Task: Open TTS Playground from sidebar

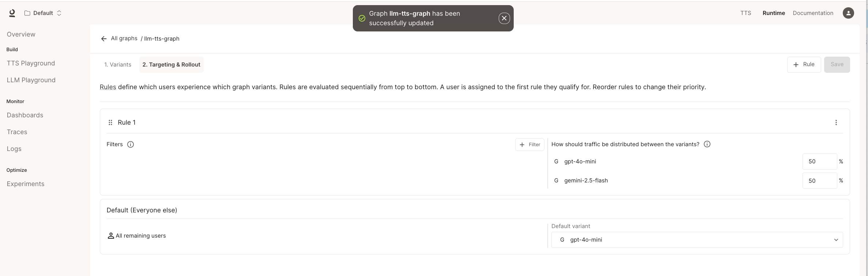Action: click(31, 63)
